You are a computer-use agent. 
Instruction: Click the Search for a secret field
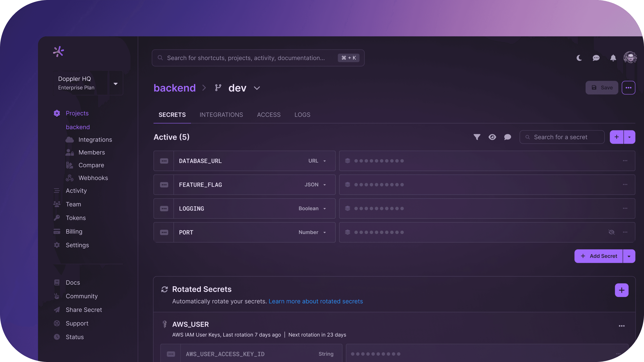562,137
